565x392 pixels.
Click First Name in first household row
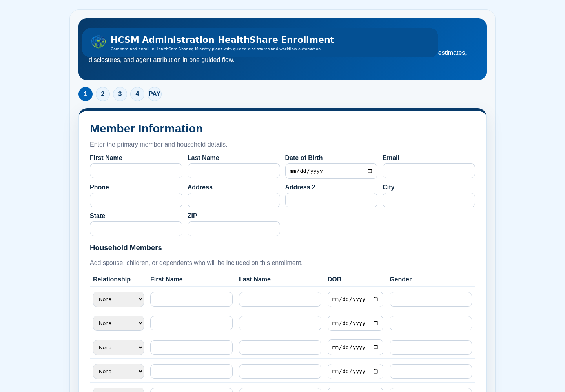191,299
